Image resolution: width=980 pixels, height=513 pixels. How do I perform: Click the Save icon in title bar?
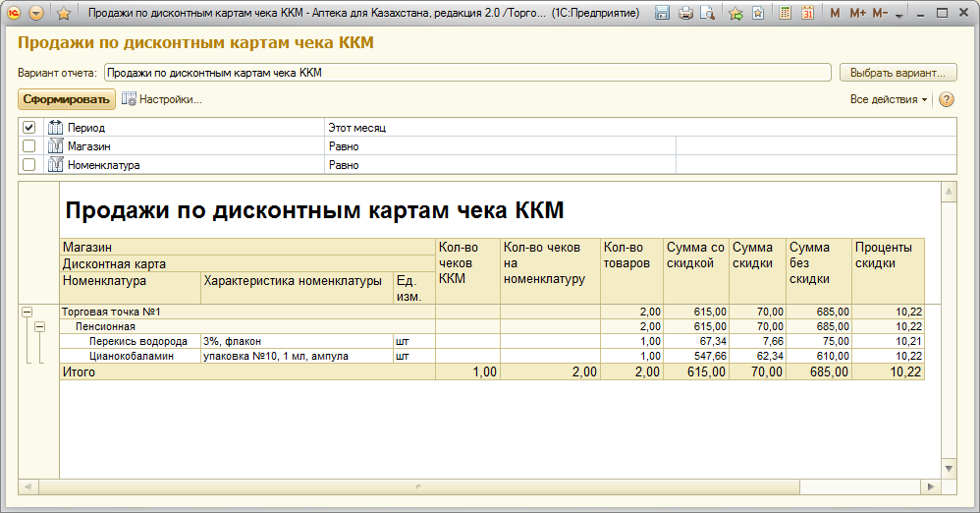pos(663,14)
